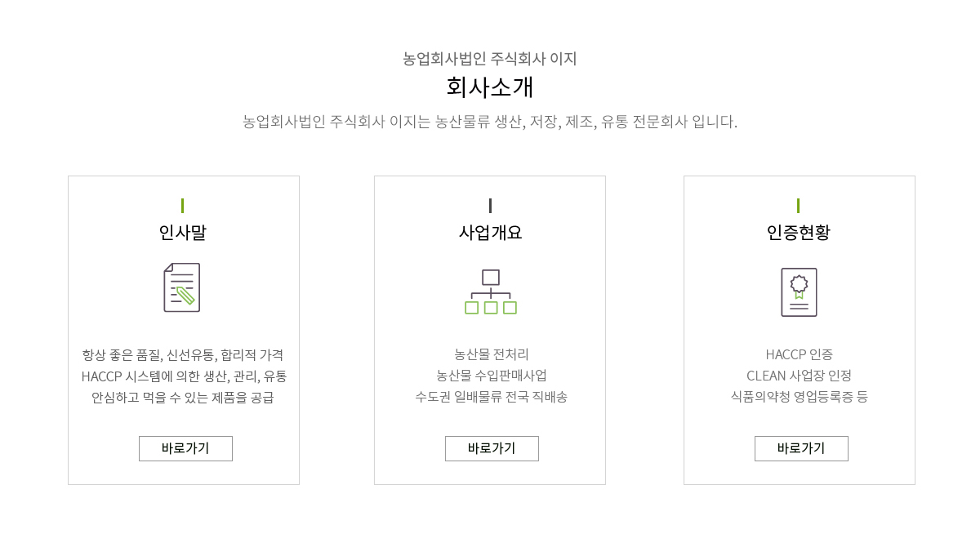Click the 농산물 수입판매사업 text line
The image size is (980, 534).
(491, 376)
